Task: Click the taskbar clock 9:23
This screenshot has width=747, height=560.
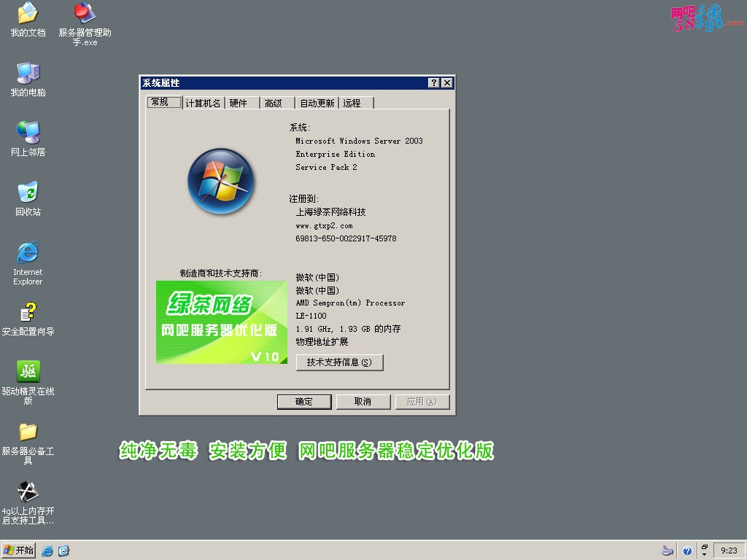Action: tap(729, 551)
